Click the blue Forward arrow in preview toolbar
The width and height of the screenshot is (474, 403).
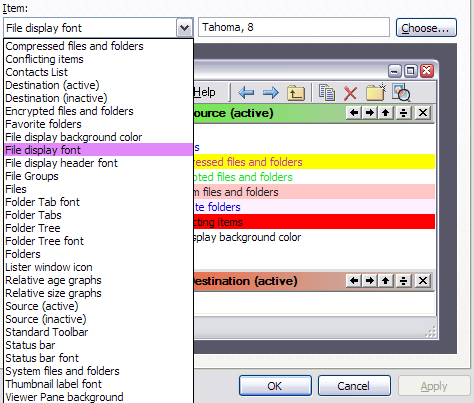tap(271, 92)
